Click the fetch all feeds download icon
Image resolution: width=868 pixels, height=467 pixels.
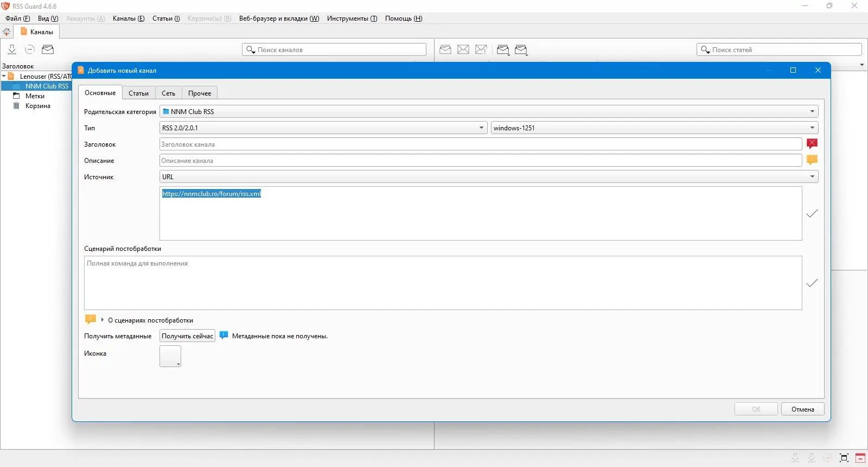click(x=12, y=49)
